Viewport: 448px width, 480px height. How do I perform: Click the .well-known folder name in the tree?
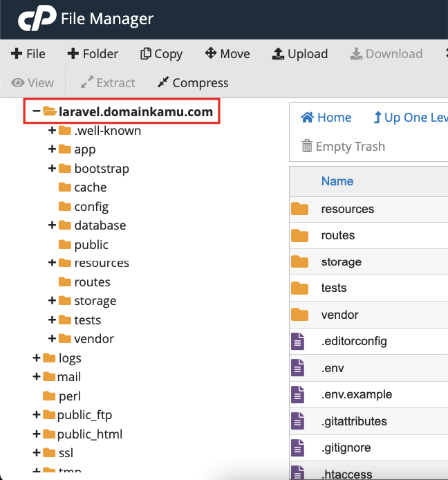tap(107, 131)
